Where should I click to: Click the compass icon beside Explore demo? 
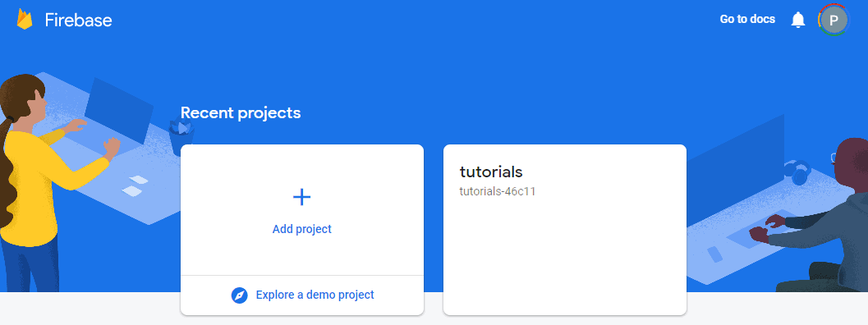pos(239,295)
